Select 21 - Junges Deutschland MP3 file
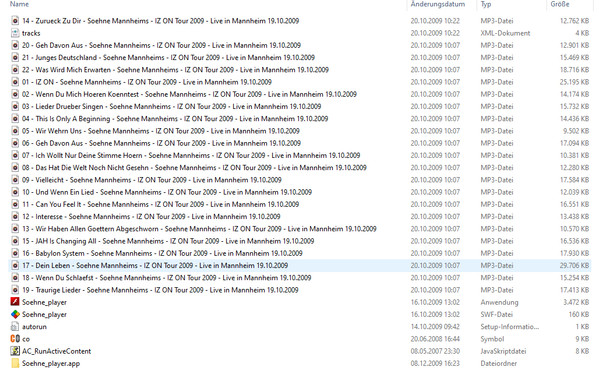 [x=168, y=57]
